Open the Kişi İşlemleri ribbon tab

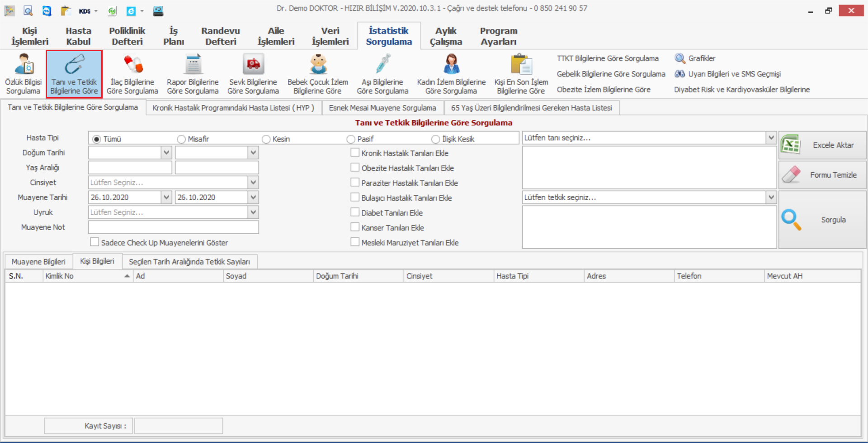[x=30, y=36]
